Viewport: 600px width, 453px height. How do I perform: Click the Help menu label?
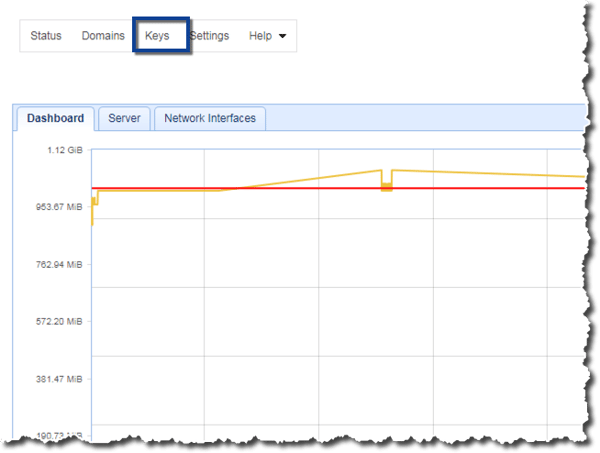coord(260,36)
